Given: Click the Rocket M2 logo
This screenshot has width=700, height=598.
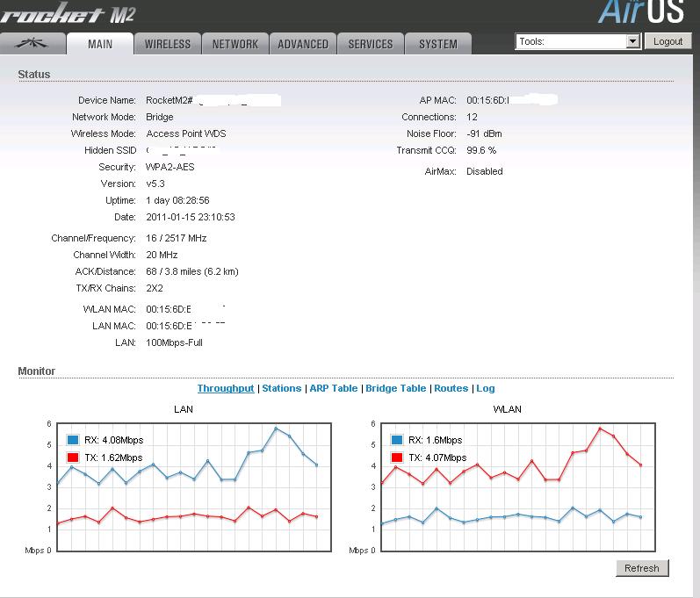Looking at the screenshot, I should [69, 14].
